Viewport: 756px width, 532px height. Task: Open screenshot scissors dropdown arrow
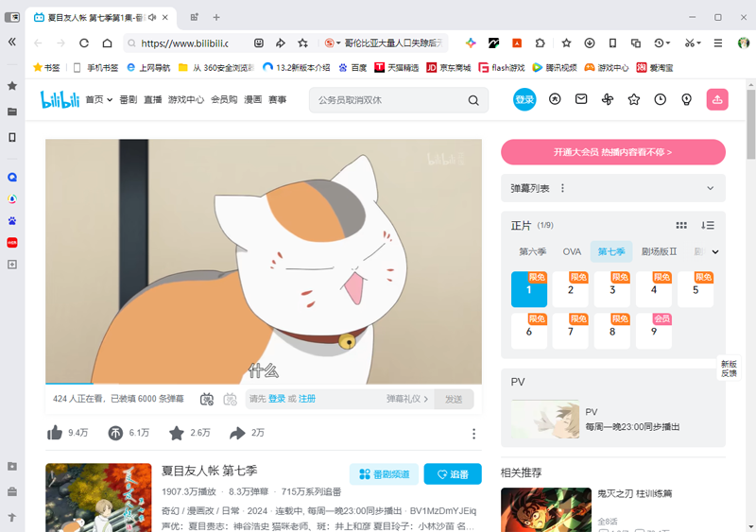point(699,43)
